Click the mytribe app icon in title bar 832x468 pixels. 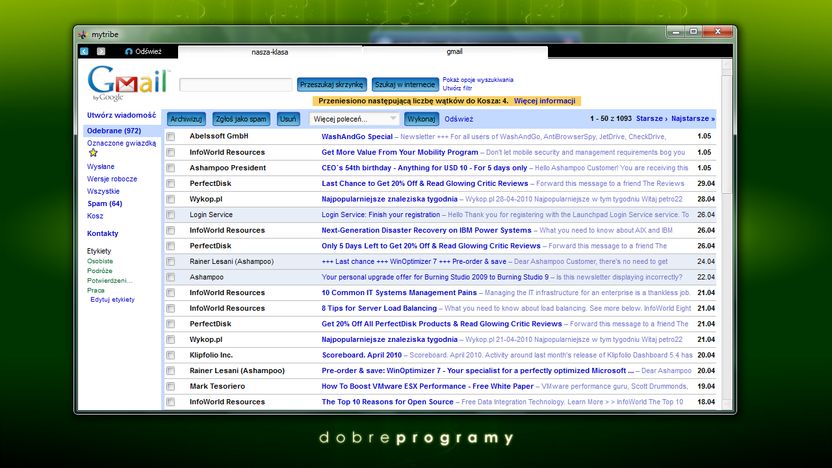click(82, 34)
